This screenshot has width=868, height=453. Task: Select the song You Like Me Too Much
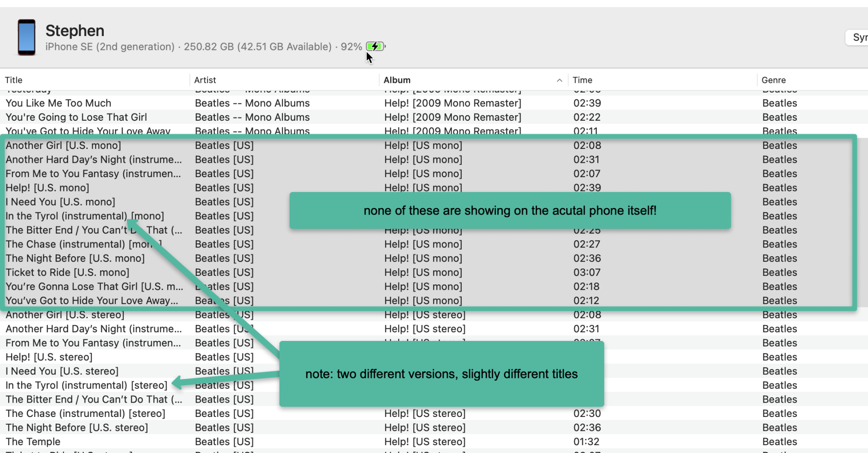[x=58, y=103]
